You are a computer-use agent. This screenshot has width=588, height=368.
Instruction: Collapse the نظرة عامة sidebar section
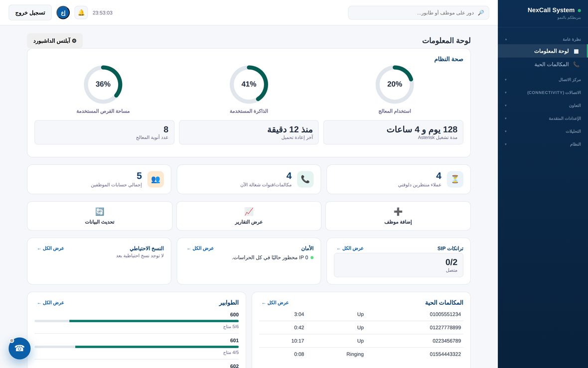point(543,39)
